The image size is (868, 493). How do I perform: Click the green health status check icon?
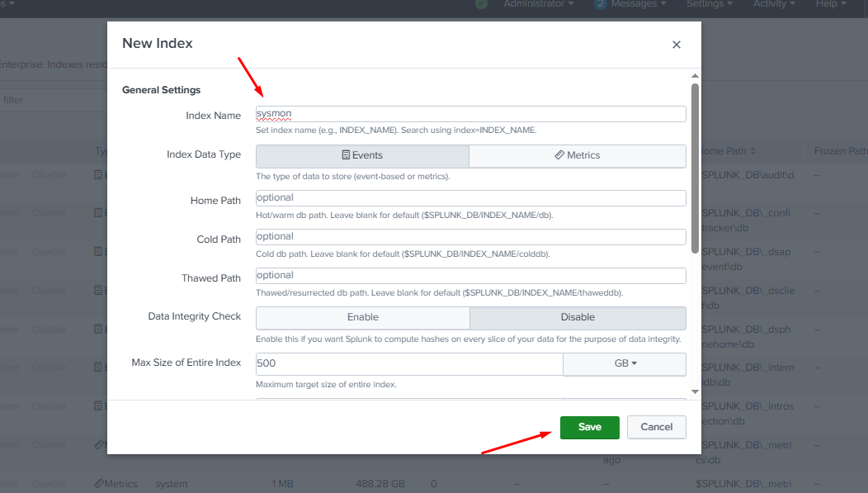click(481, 4)
